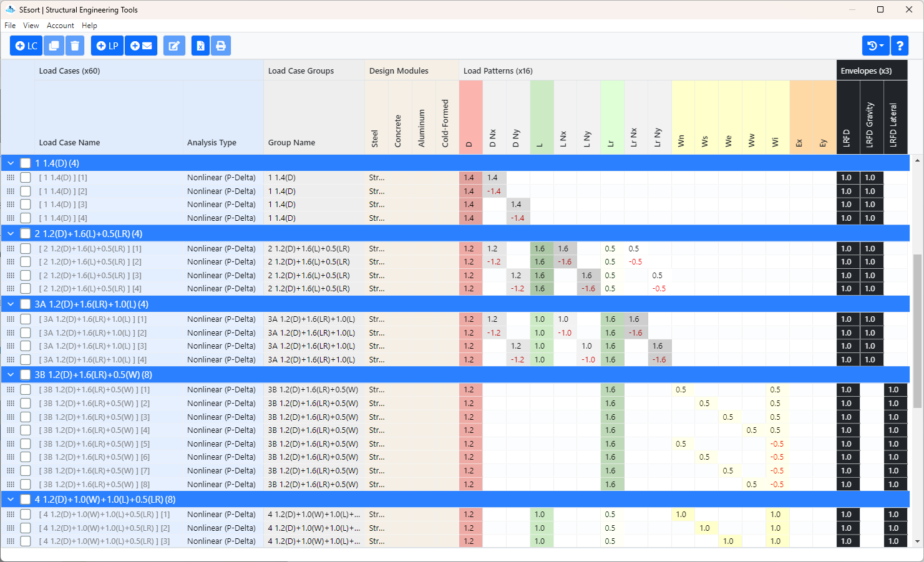
Task: Click the orange Ex load pattern header
Action: coord(801,117)
